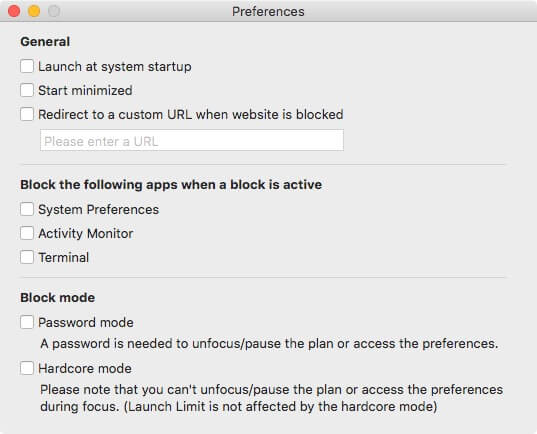Select the Terminal blocking checkbox
Viewport: 537px width, 434px height.
click(x=27, y=257)
